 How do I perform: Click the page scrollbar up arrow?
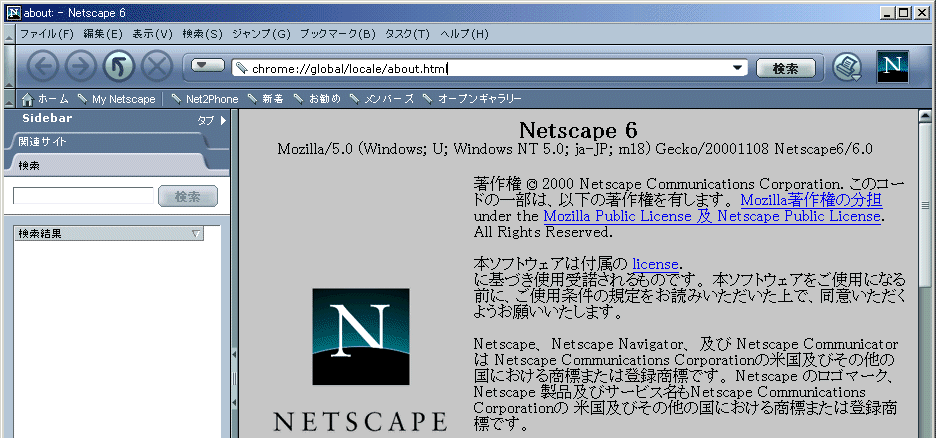(925, 116)
